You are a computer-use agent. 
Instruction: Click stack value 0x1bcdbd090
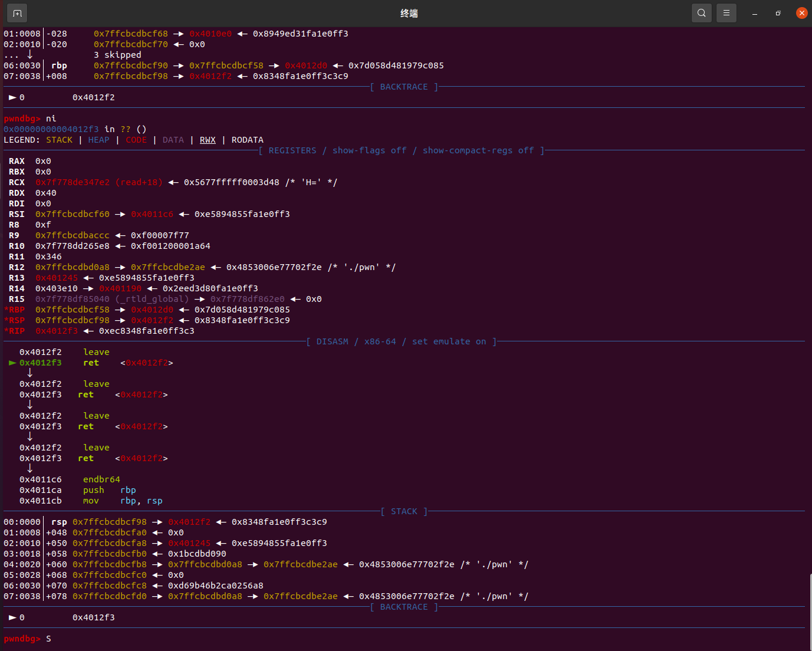click(x=197, y=554)
